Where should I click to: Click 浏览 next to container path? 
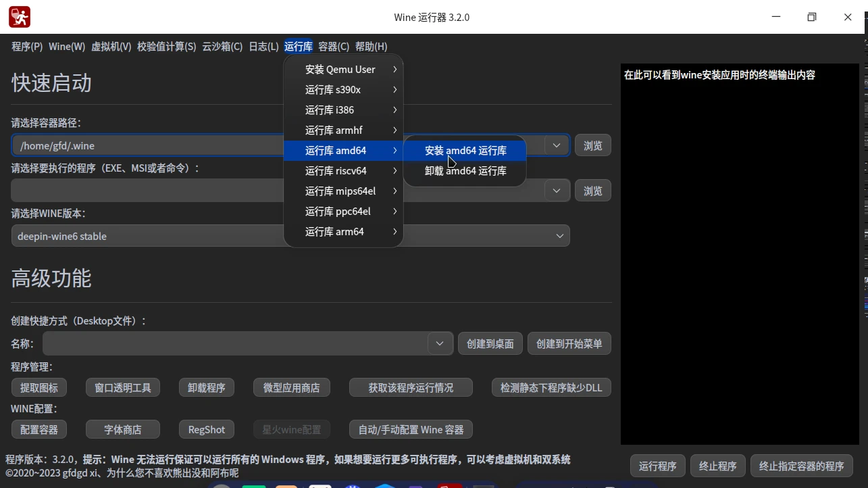[x=593, y=145]
